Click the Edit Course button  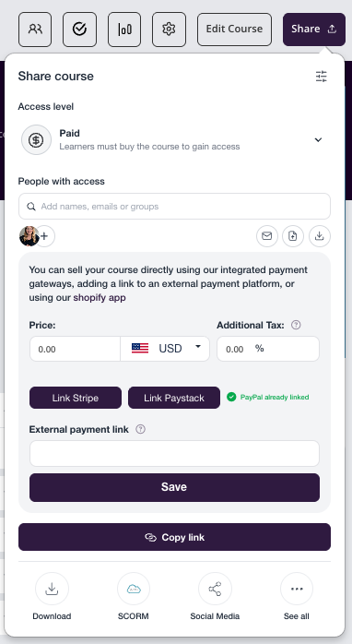pyautogui.click(x=234, y=30)
